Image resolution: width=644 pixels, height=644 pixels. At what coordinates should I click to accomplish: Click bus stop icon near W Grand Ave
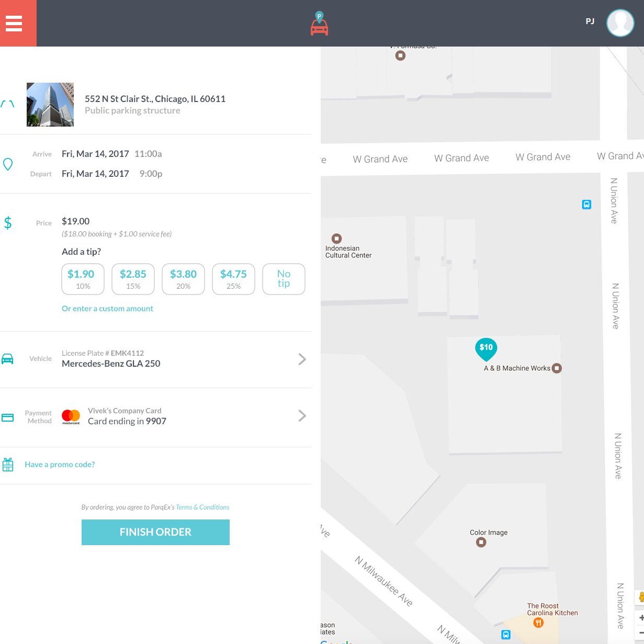click(586, 205)
